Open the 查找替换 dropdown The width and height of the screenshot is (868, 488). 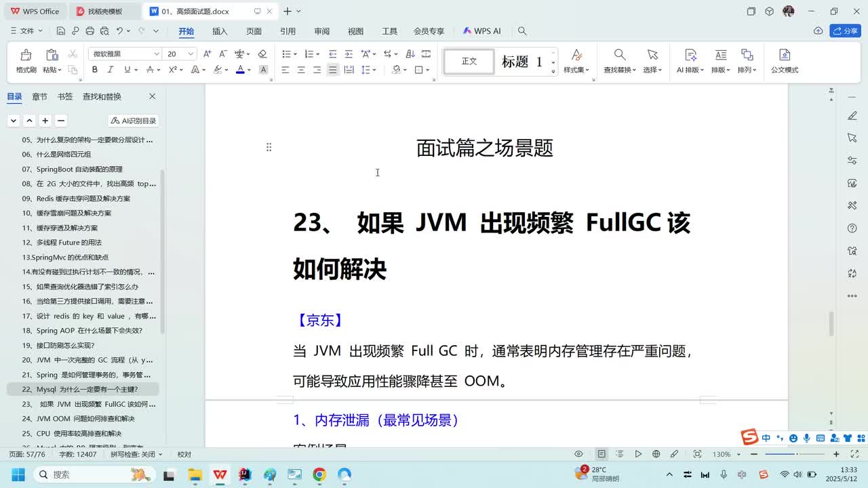(x=620, y=70)
